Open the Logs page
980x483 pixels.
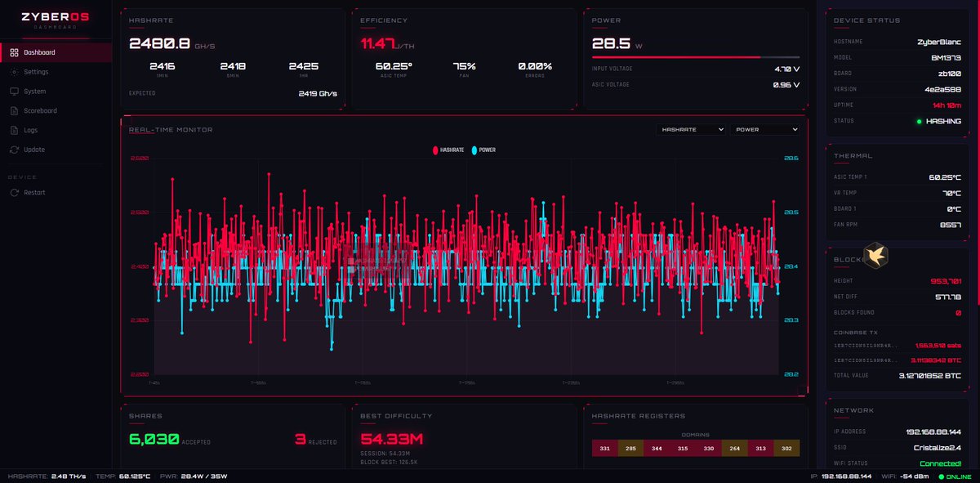pos(56,130)
